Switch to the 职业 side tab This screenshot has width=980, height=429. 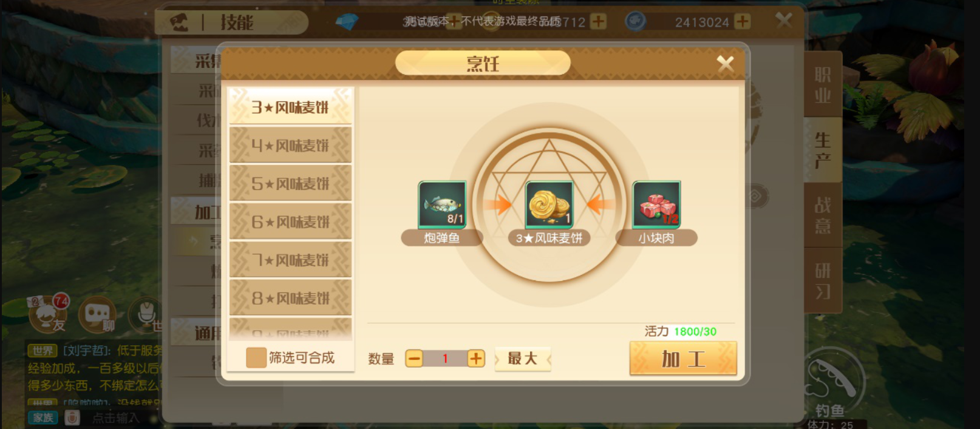823,84
